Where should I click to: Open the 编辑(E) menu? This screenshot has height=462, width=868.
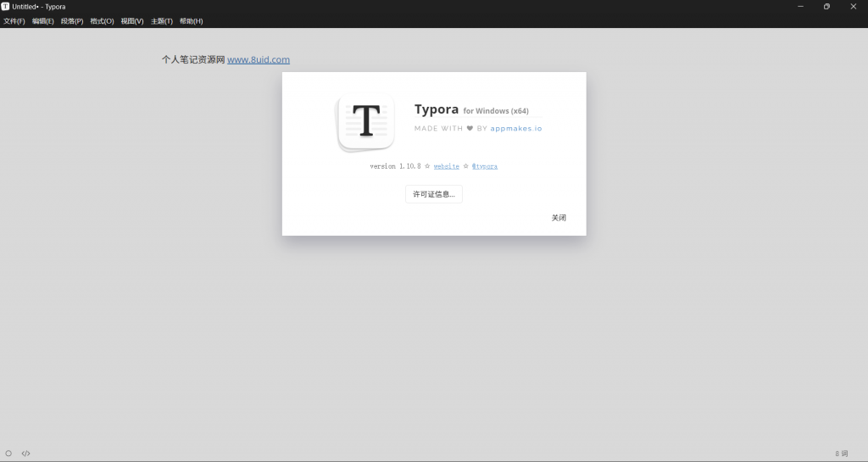pyautogui.click(x=42, y=21)
